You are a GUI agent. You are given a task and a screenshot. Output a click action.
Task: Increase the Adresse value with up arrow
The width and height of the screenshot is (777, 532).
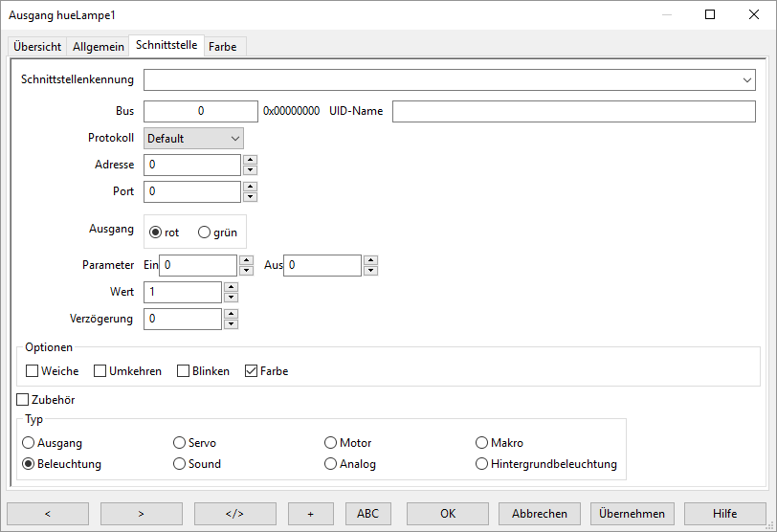click(x=250, y=160)
